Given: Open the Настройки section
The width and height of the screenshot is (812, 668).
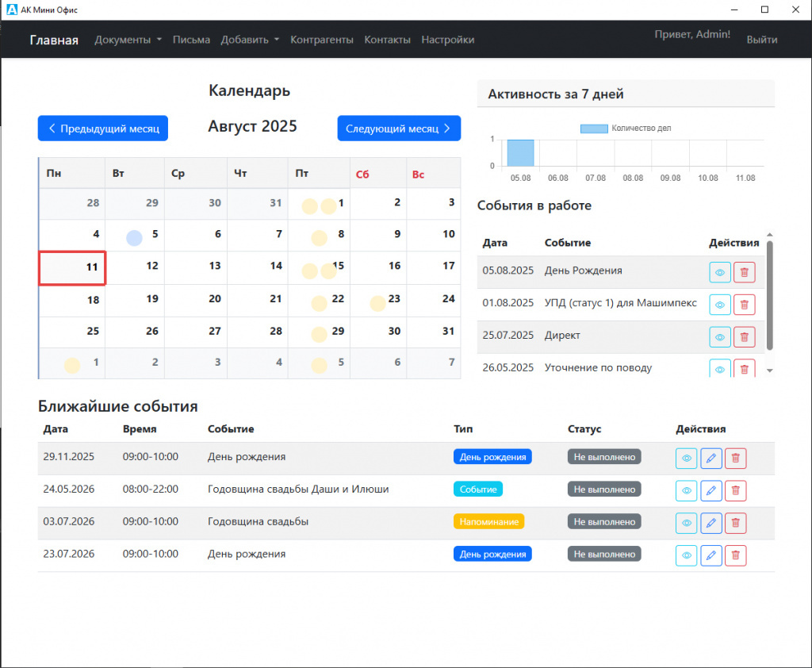Looking at the screenshot, I should point(447,40).
